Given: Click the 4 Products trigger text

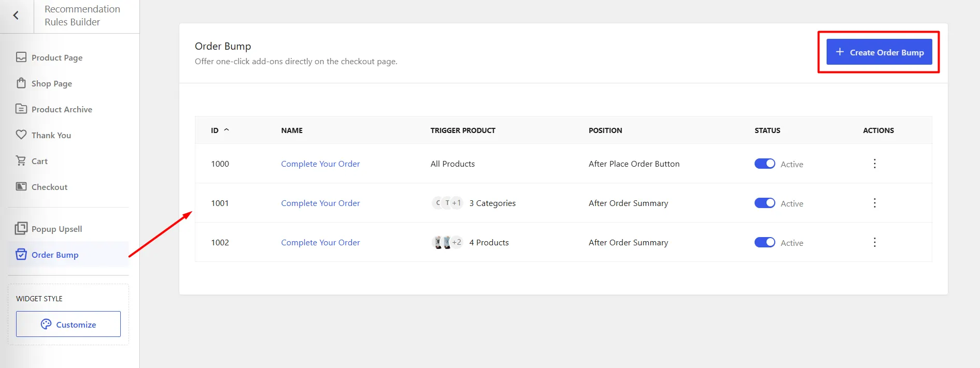Looking at the screenshot, I should coord(489,242).
